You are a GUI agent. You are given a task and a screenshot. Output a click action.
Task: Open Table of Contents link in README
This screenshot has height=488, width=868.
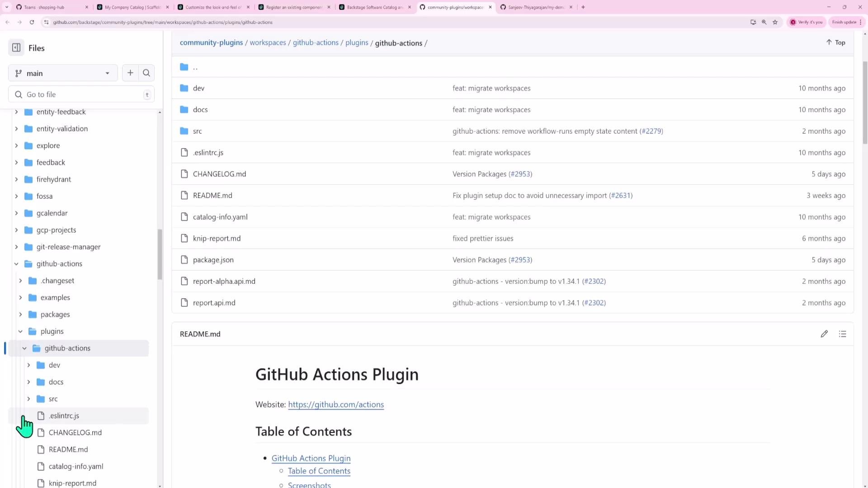tap(319, 471)
